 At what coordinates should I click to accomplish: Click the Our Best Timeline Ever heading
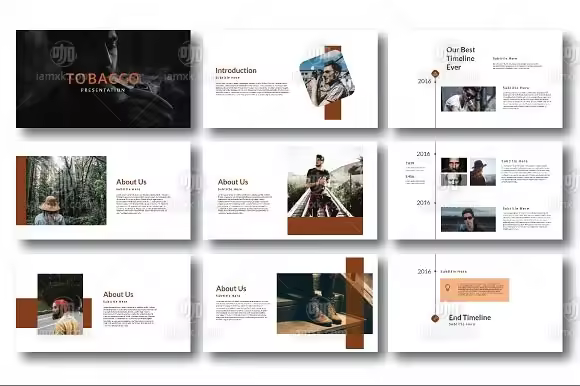460,58
